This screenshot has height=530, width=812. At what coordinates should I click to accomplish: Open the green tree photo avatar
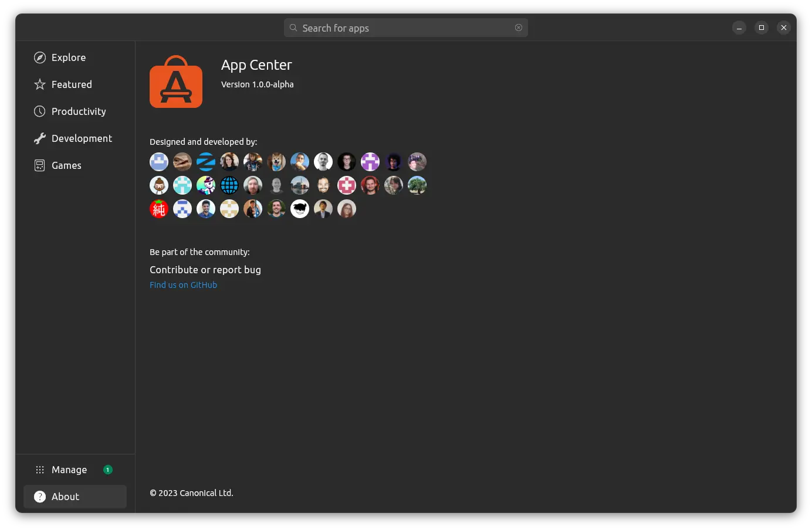[417, 185]
